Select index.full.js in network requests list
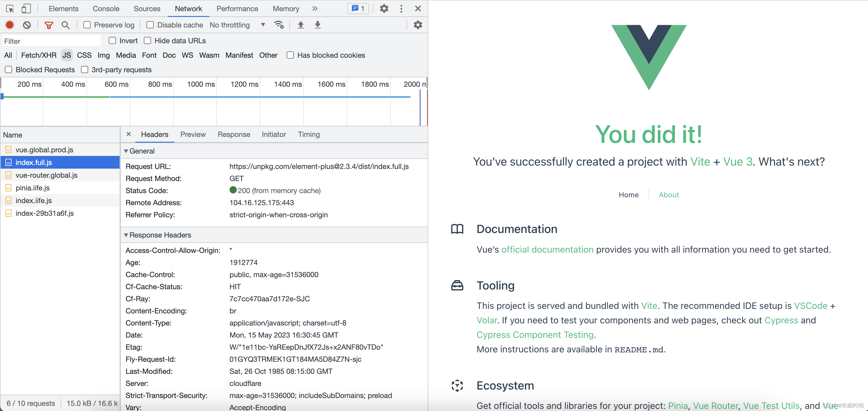 33,162
